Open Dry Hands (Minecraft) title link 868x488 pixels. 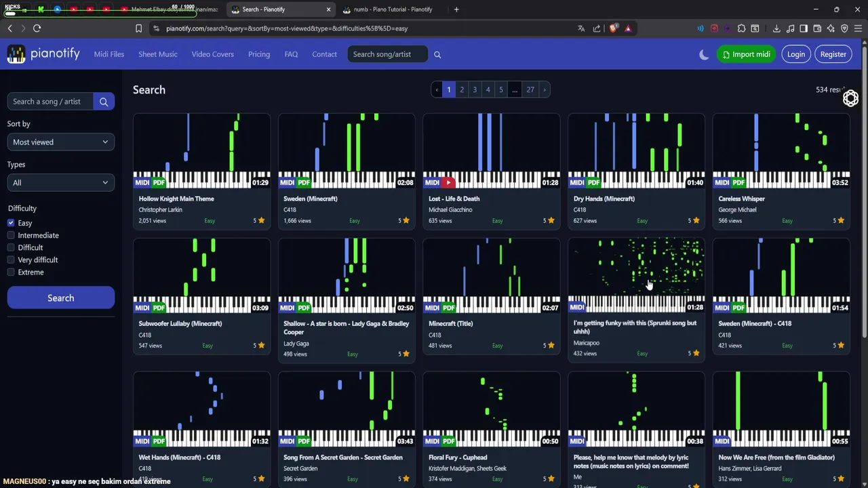pyautogui.click(x=604, y=199)
